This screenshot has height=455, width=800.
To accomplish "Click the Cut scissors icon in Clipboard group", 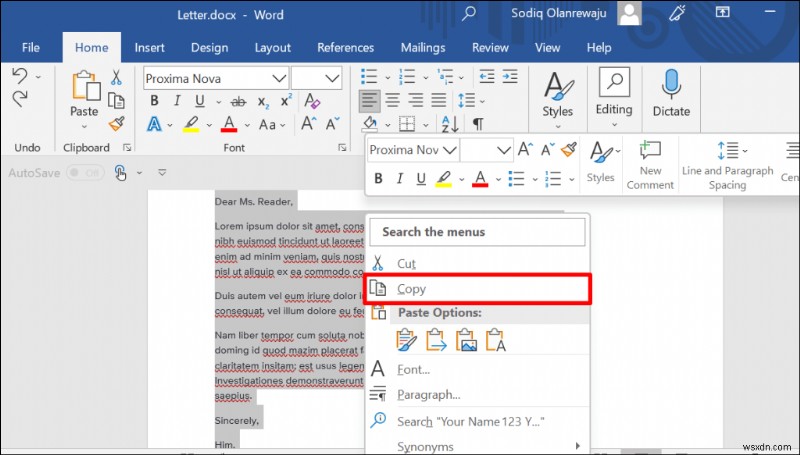I will pos(116,78).
